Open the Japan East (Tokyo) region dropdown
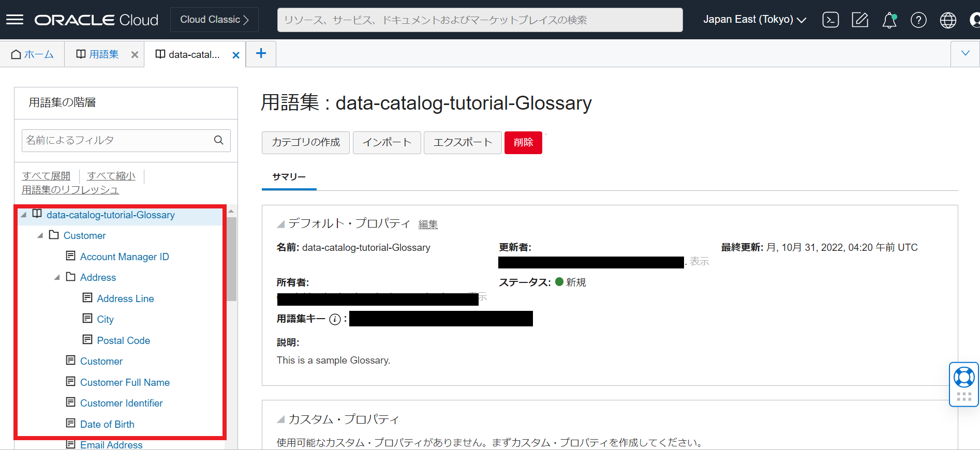 pos(754,20)
